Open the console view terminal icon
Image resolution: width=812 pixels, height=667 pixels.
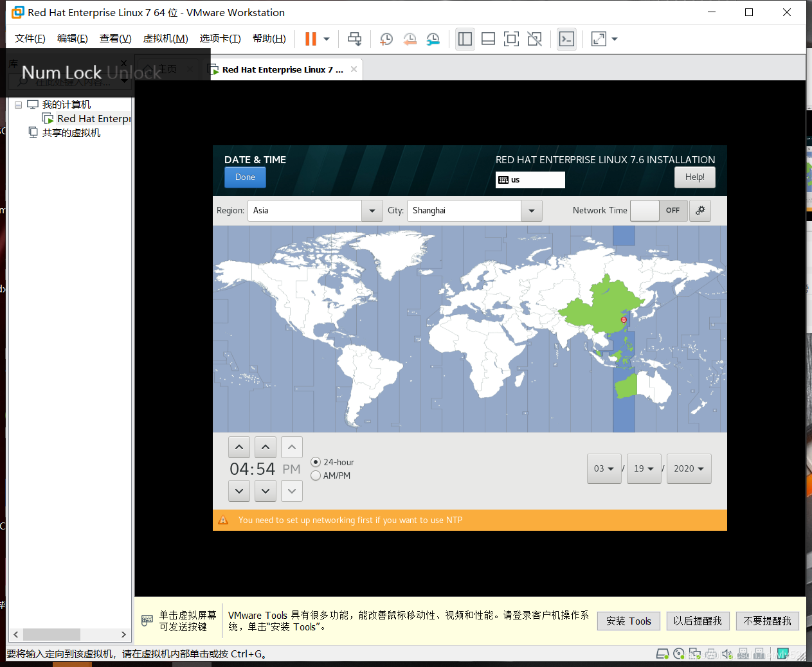tap(566, 39)
